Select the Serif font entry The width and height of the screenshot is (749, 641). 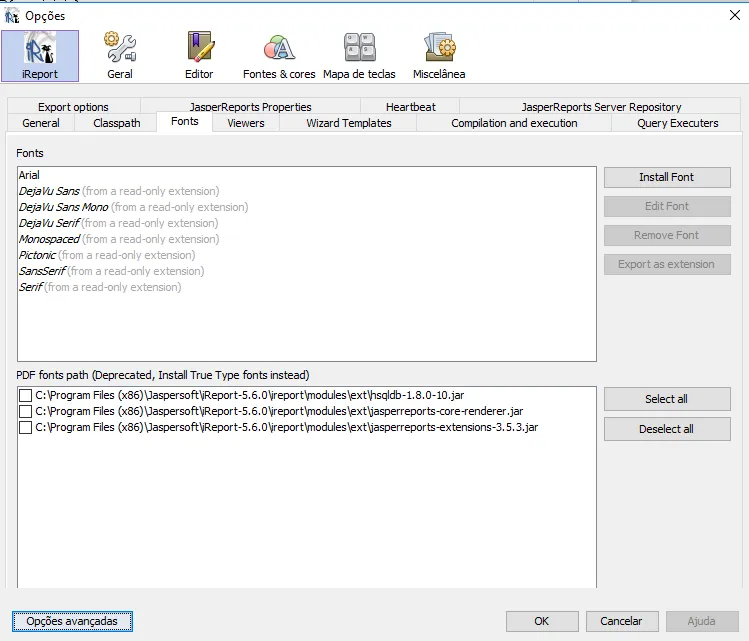[307, 287]
